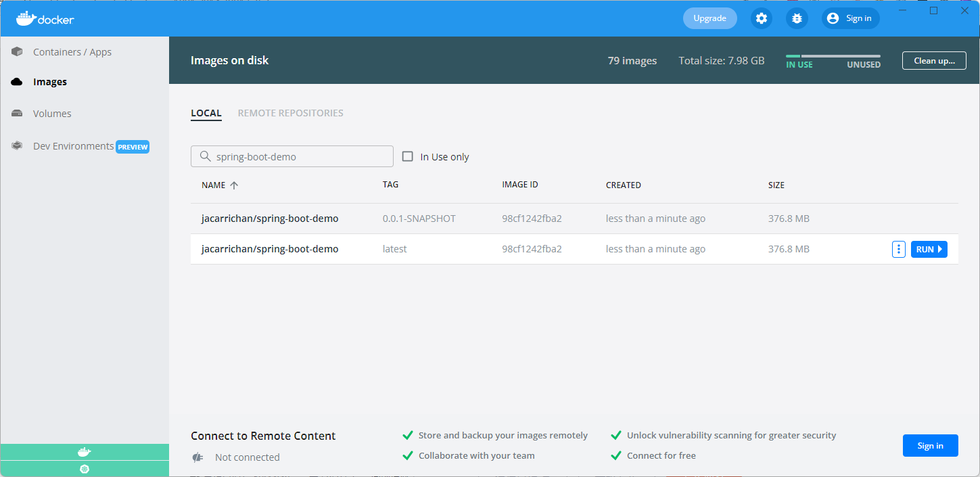Click the 79 images count
Viewport: 980px width, 477px height.
(x=632, y=60)
